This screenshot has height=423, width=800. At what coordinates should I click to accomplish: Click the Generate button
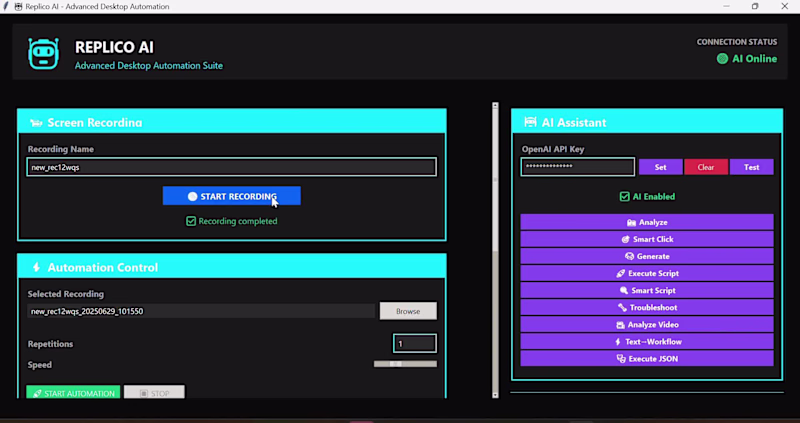pos(647,257)
